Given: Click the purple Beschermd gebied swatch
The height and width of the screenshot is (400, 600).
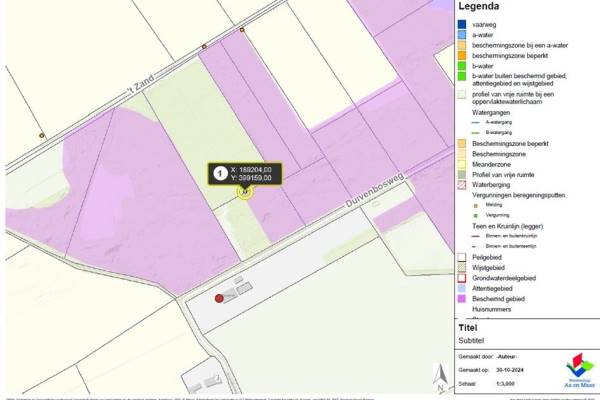Looking at the screenshot, I should point(461,298).
